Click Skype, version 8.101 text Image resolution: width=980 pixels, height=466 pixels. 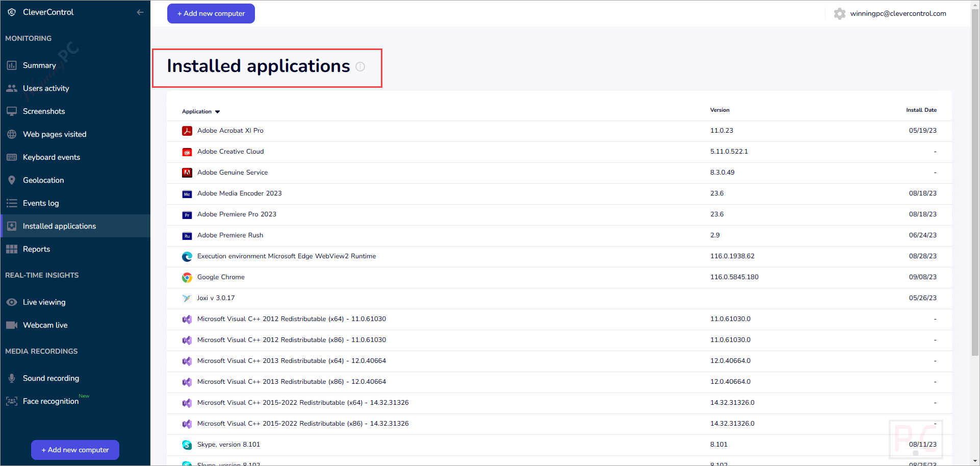(x=228, y=445)
